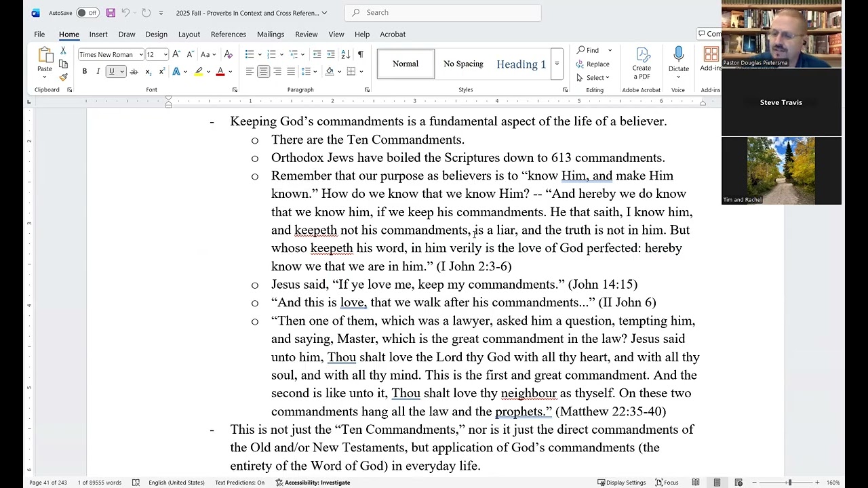This screenshot has height=488, width=868.
Task: Click the Strikethrough icon
Action: [x=134, y=71]
